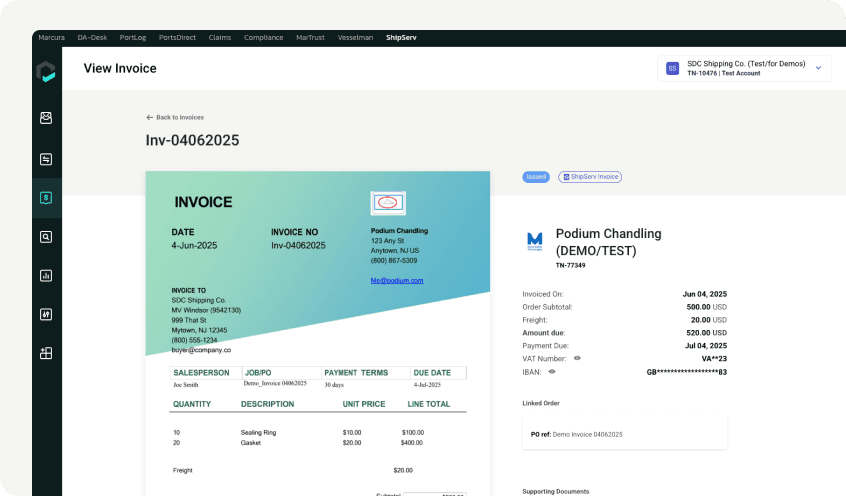Expand the SDC Shipping Co. account dropdown
This screenshot has width=846, height=496.
(818, 68)
